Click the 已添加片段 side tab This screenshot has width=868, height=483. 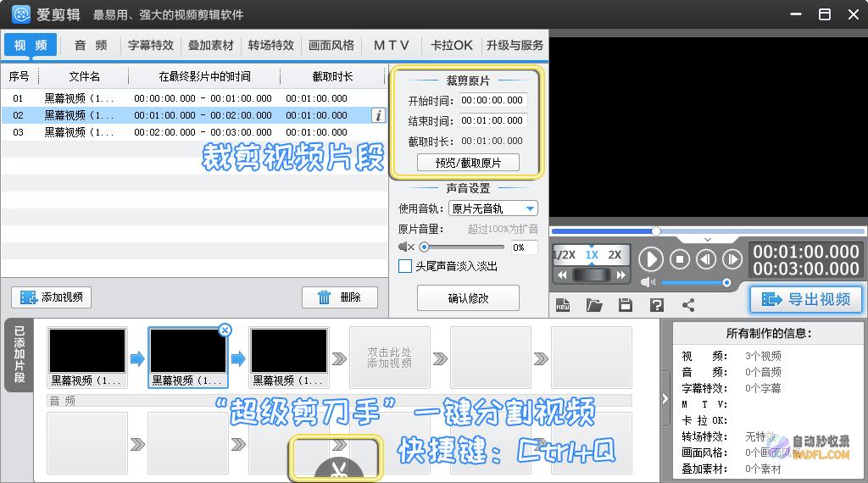[19, 355]
